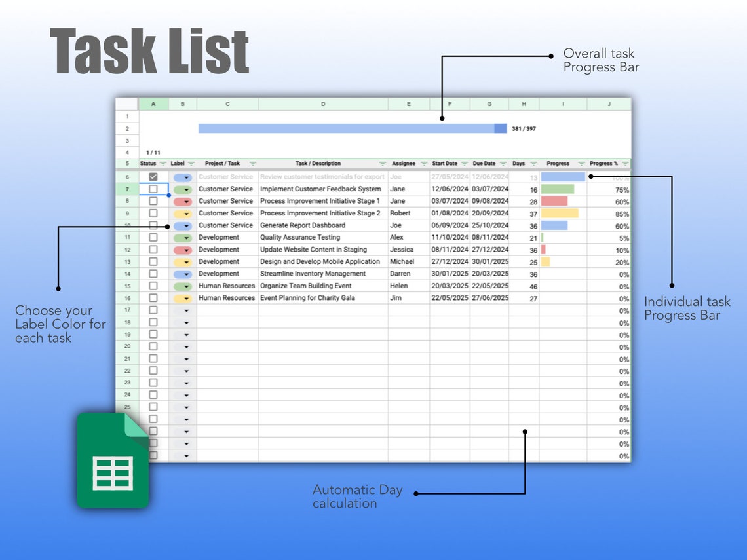Select assignee cell Jessica
This screenshot has width=747, height=560.
click(x=409, y=250)
